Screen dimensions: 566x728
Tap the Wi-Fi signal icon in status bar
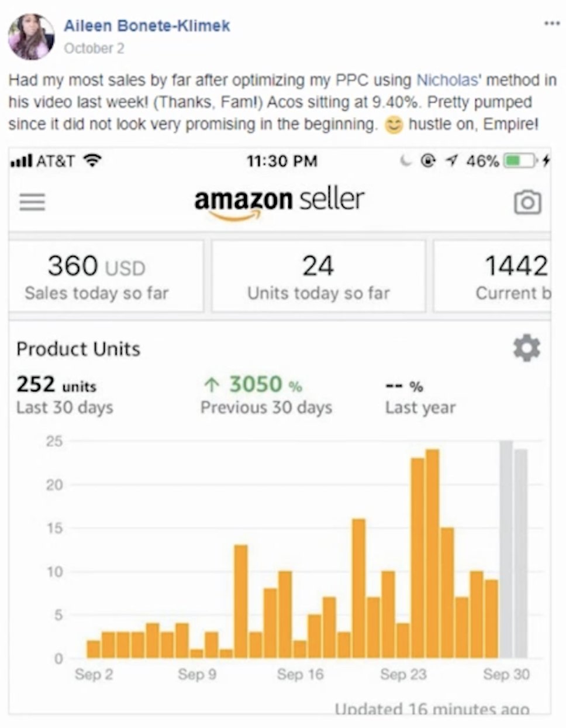(92, 160)
